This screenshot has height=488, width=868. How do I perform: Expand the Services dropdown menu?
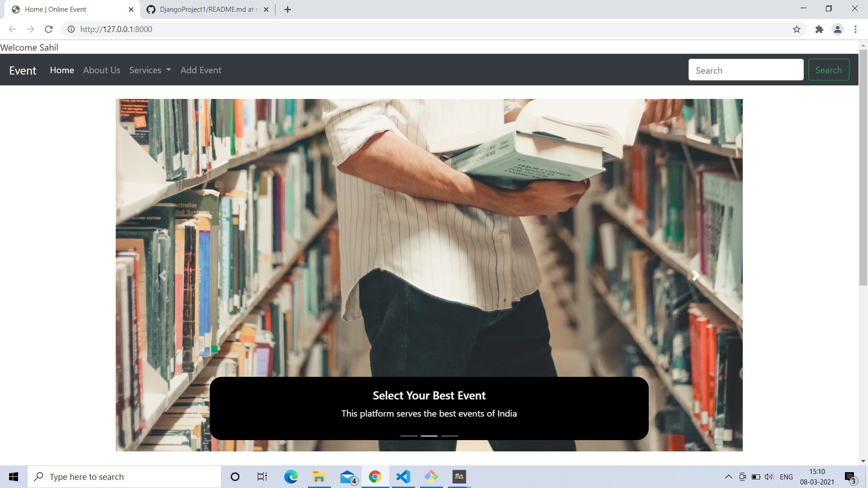pyautogui.click(x=150, y=70)
